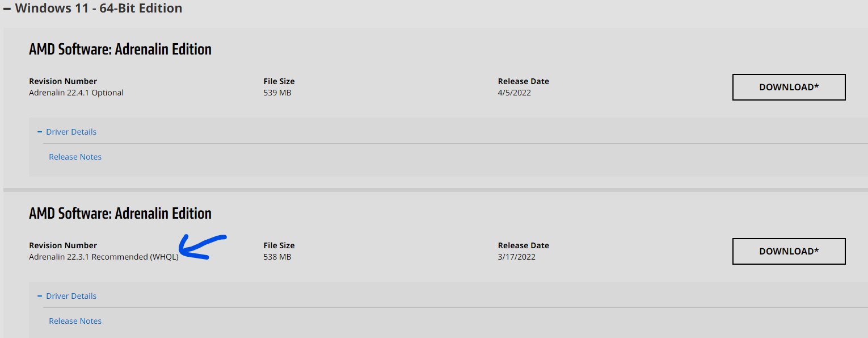
Task: Download the Adrenalin 22.3.1 Recommended WHQL driver
Action: pos(789,251)
